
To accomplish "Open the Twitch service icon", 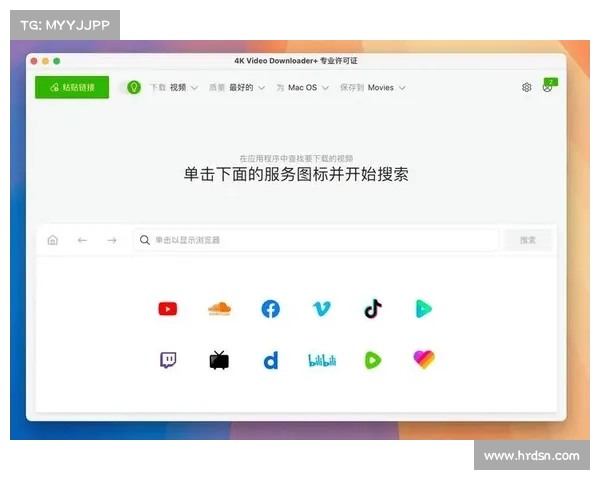I will coord(168,360).
